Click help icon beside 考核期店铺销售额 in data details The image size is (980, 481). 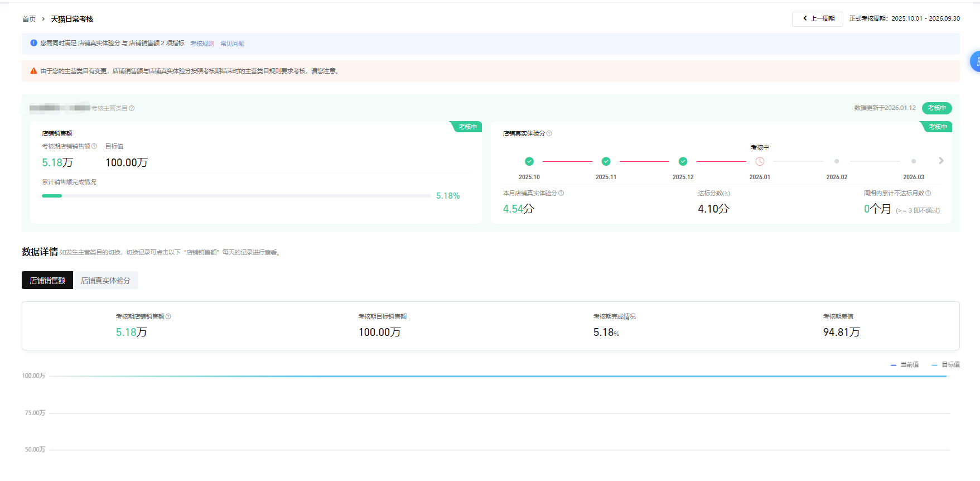tap(168, 316)
